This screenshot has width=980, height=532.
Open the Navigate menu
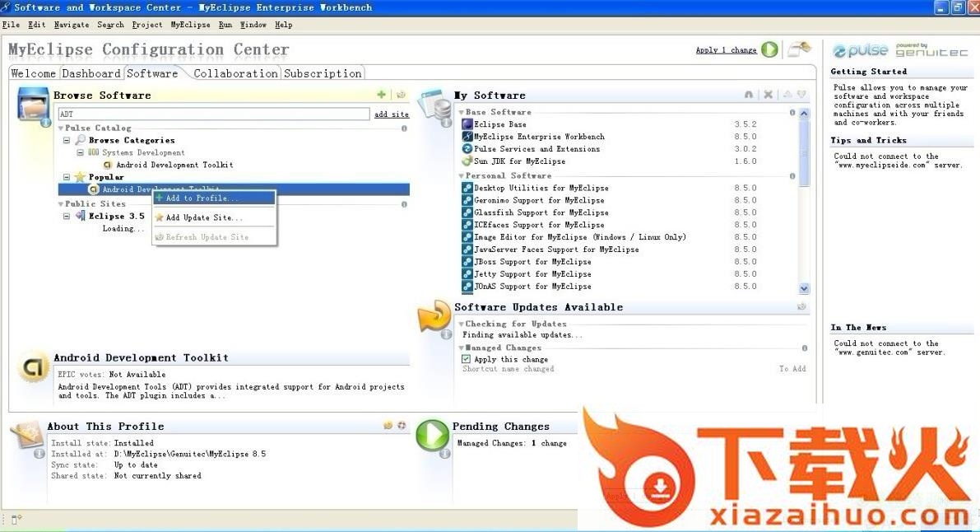pyautogui.click(x=72, y=25)
